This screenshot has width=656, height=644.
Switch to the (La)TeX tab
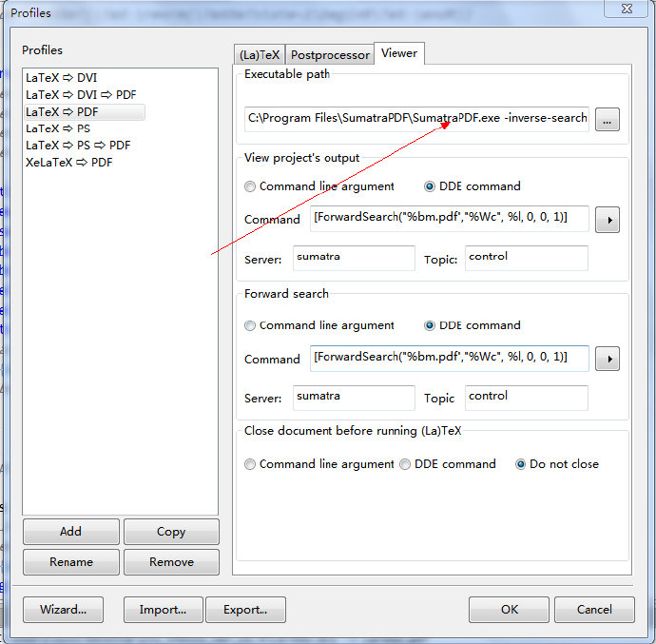(260, 54)
